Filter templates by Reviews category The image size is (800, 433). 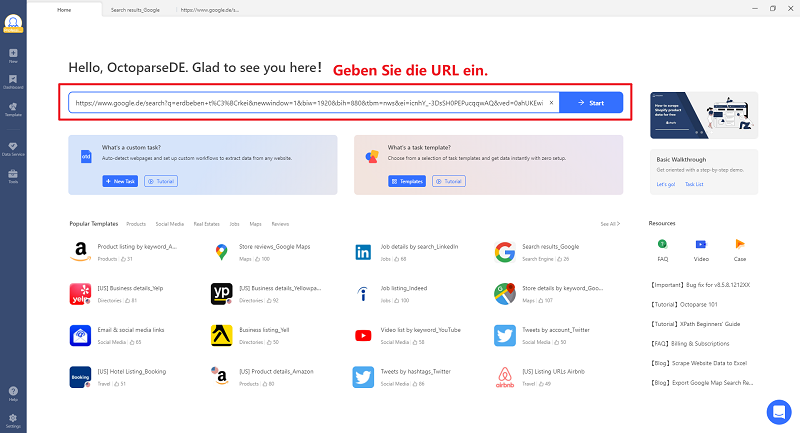point(280,224)
